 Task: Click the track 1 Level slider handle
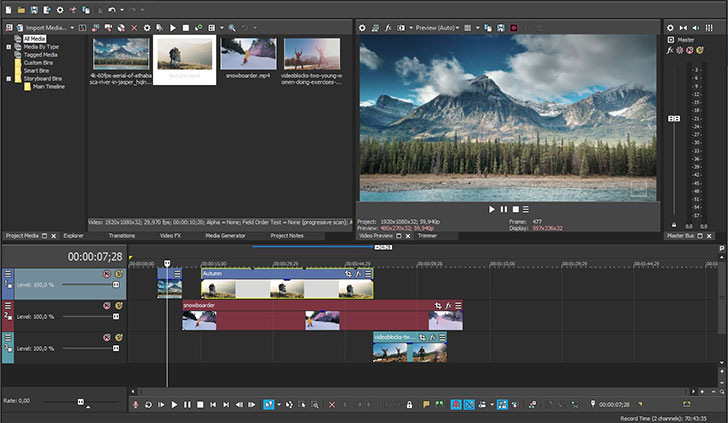point(116,285)
